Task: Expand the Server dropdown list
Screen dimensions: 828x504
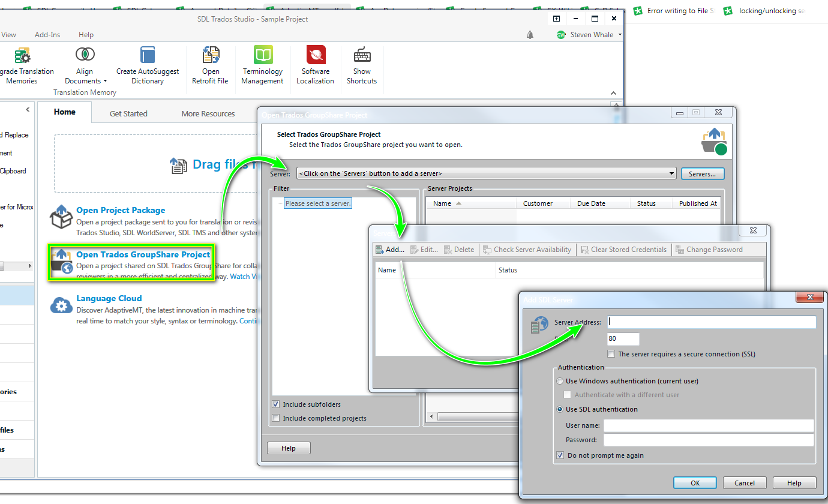Action: 672,174
